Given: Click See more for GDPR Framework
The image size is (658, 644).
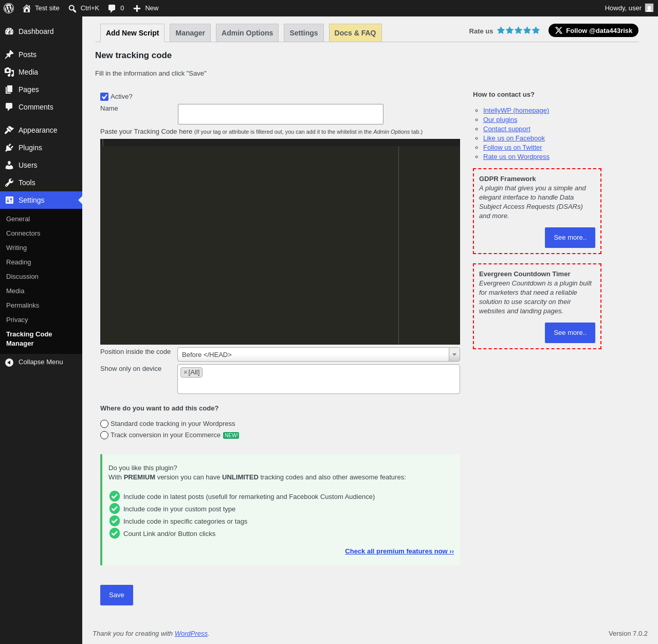Looking at the screenshot, I should tap(570, 238).
